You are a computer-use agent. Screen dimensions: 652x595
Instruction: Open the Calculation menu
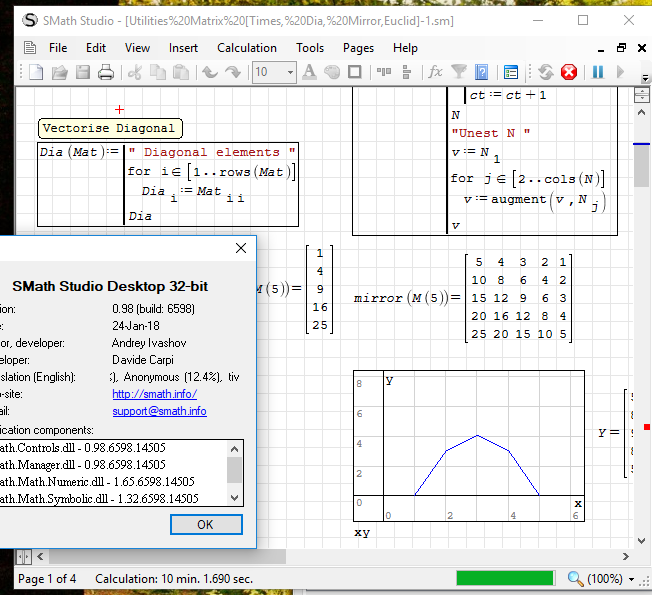click(x=247, y=48)
